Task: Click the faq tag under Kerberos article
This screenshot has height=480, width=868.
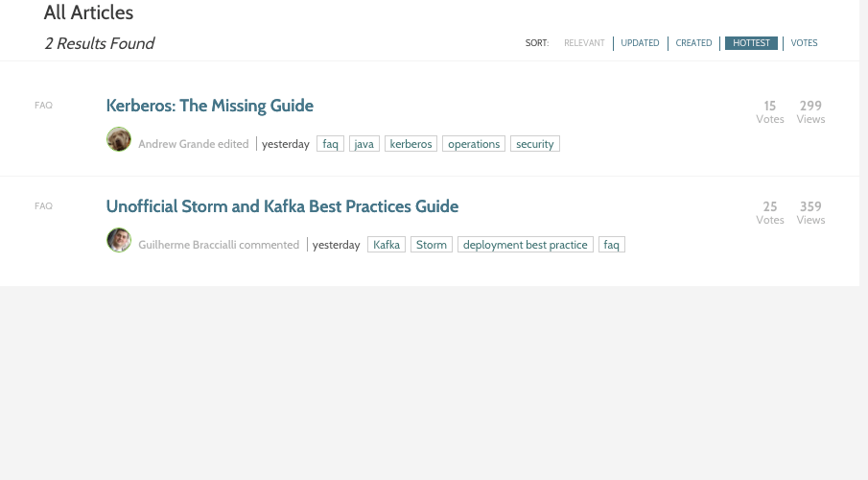Action: (330, 144)
